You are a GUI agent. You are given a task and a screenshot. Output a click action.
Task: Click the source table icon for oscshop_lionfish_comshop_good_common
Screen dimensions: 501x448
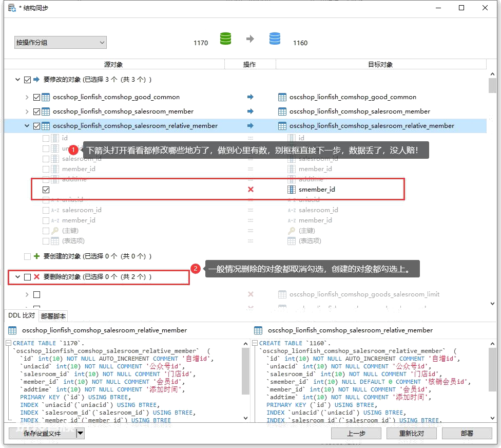click(46, 97)
